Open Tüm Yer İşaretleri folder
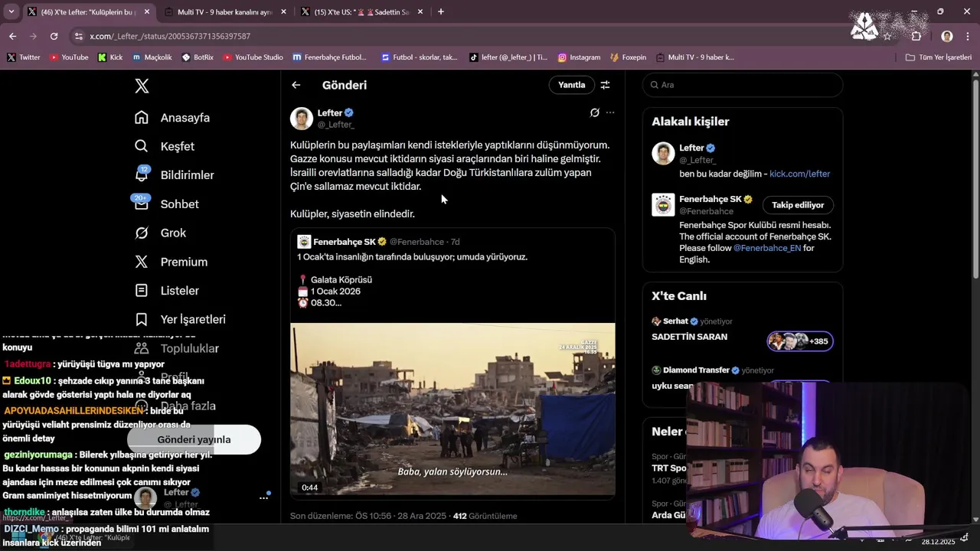 point(938,57)
